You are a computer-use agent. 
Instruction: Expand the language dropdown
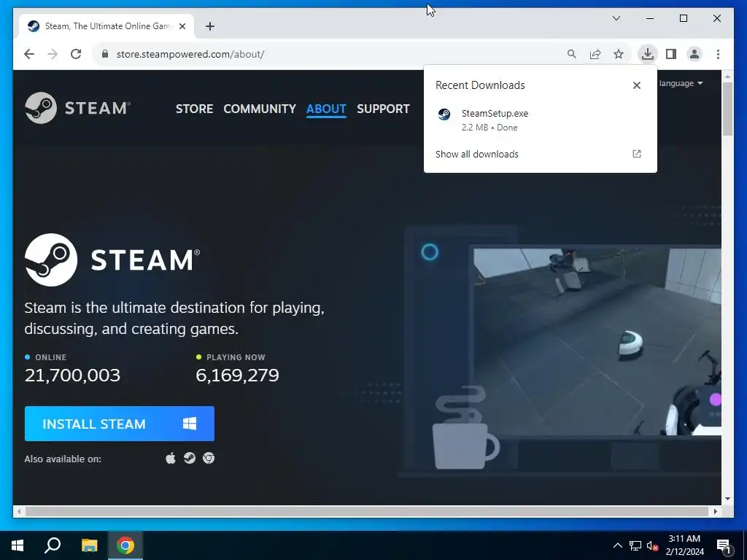tap(681, 83)
